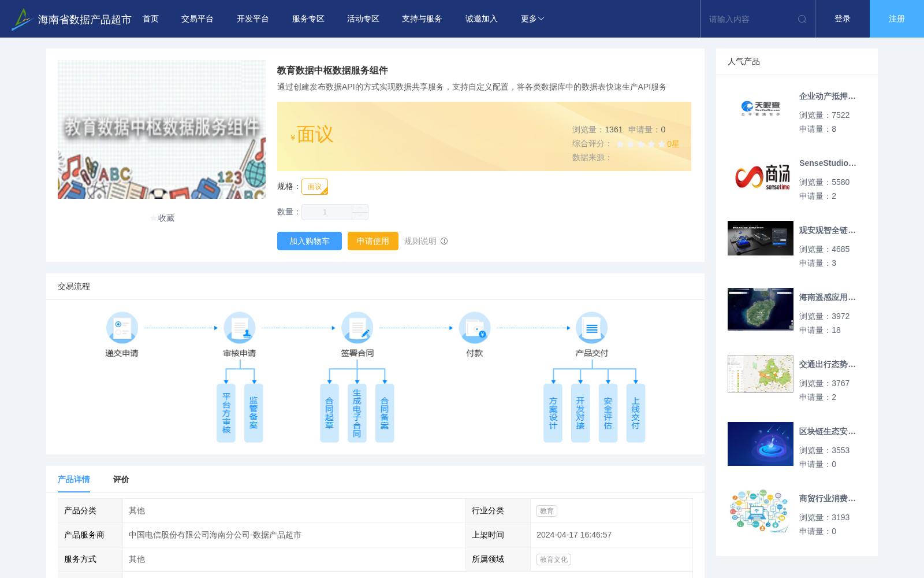Go to 首页 in the navigation
The image size is (924, 578).
point(151,19)
